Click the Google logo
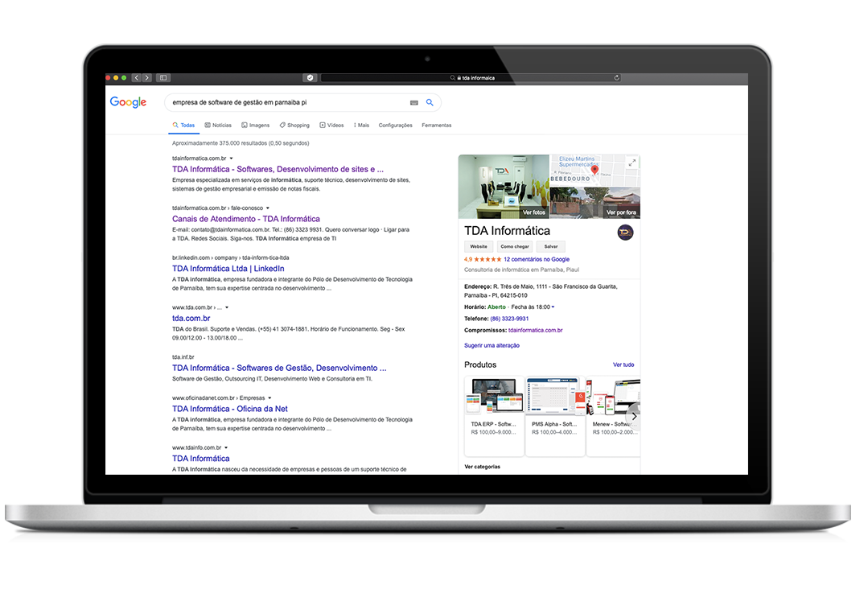Screen dimensions: 868x589 [128, 102]
